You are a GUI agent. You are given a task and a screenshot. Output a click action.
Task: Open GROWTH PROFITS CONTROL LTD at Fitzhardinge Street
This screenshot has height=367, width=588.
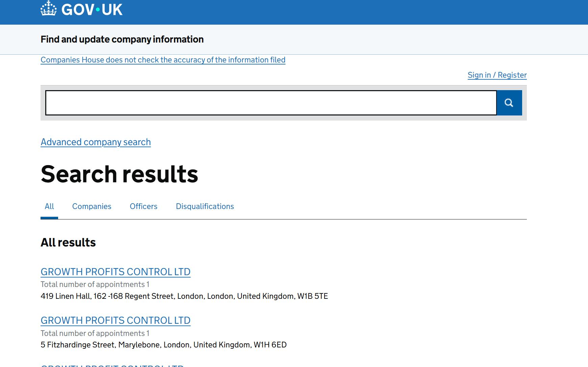tap(116, 320)
